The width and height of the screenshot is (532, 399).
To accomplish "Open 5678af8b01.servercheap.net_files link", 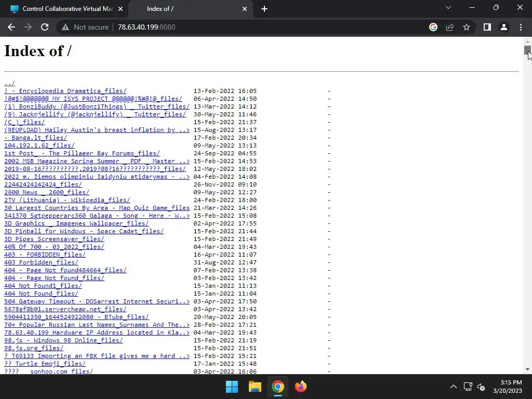I will [65, 310].
